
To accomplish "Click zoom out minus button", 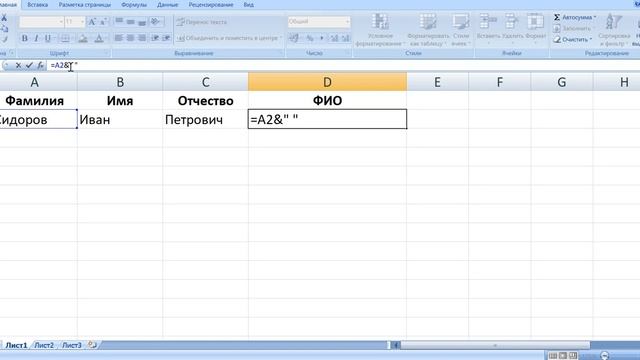I will 605,356.
